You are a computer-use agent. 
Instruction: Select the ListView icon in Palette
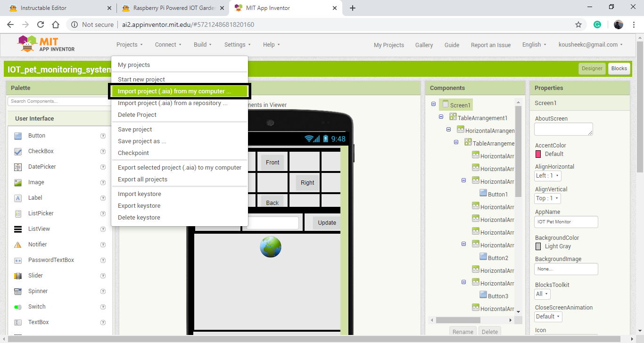point(18,229)
